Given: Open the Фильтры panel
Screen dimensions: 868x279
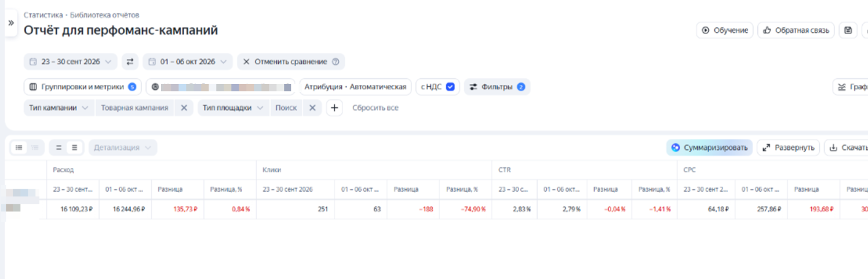Looking at the screenshot, I should tap(497, 87).
